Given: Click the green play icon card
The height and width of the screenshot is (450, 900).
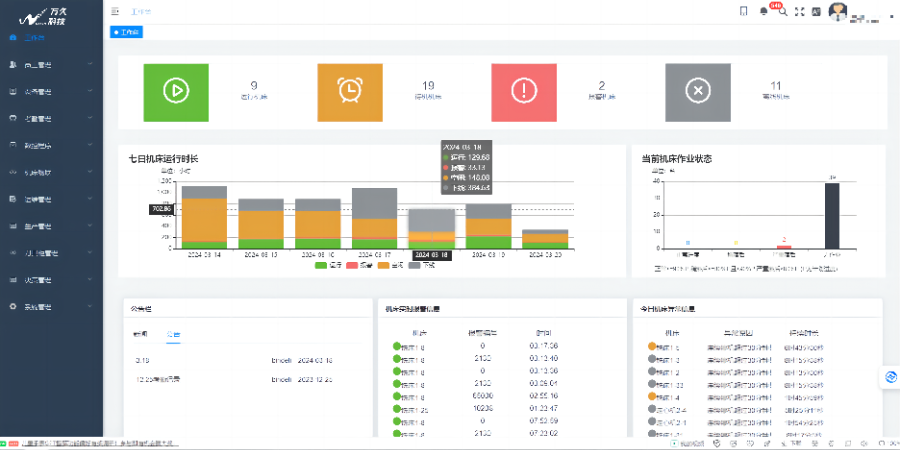Looking at the screenshot, I should pyautogui.click(x=176, y=92).
